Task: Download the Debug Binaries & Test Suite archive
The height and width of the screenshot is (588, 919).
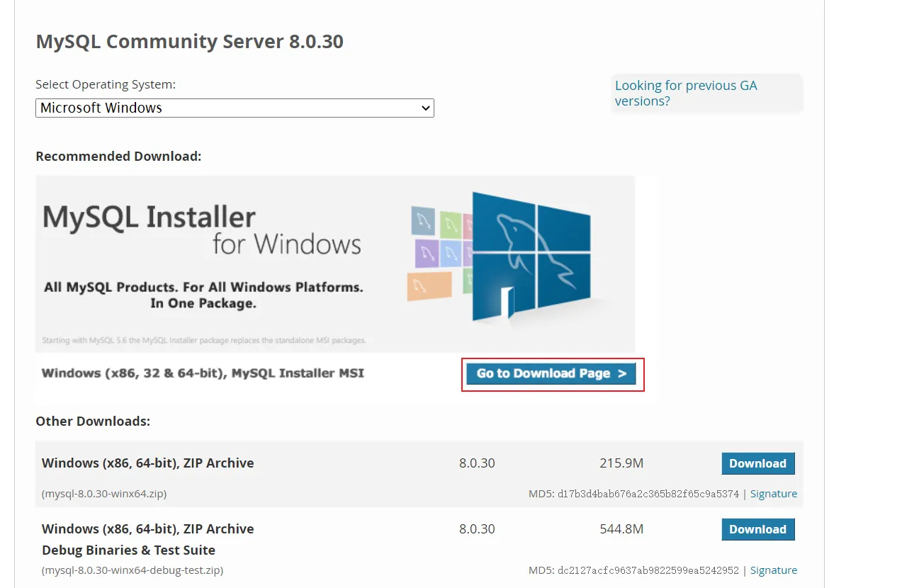Action: 758,529
